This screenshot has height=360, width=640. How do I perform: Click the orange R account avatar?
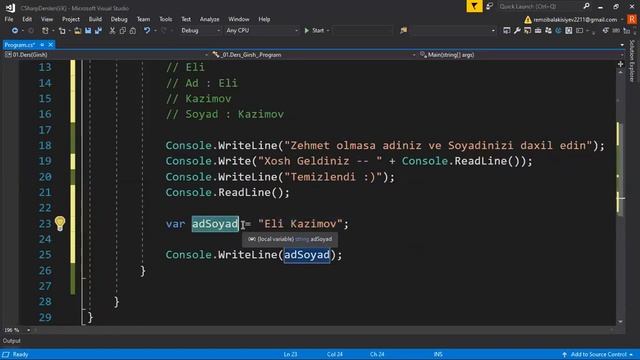point(632,20)
